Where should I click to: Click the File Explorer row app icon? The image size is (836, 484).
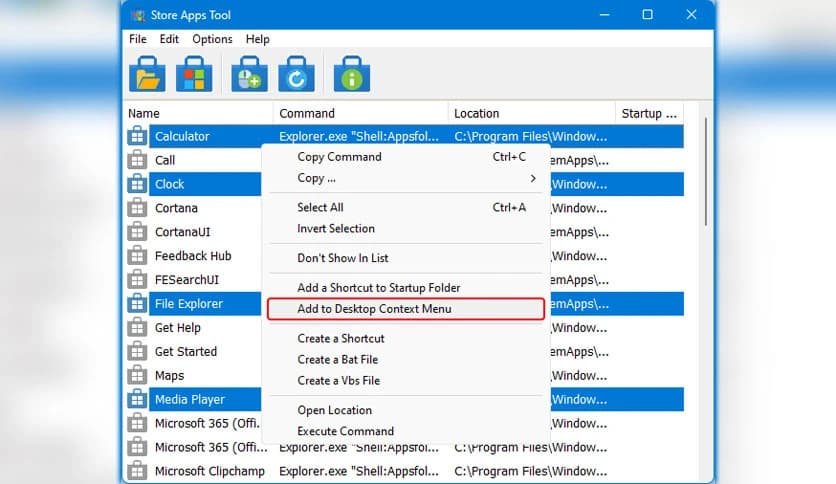point(137,303)
